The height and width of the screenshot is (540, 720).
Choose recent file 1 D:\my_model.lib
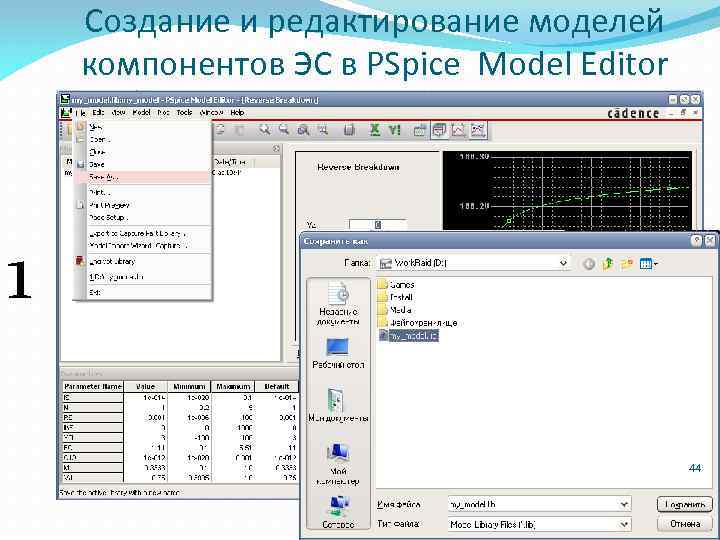143,277
